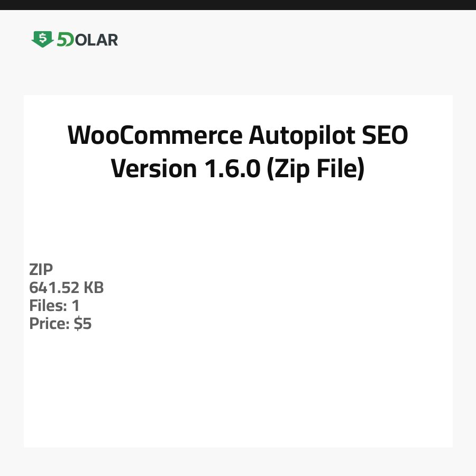
Task: Click the $5 price value
Action: tap(83, 324)
